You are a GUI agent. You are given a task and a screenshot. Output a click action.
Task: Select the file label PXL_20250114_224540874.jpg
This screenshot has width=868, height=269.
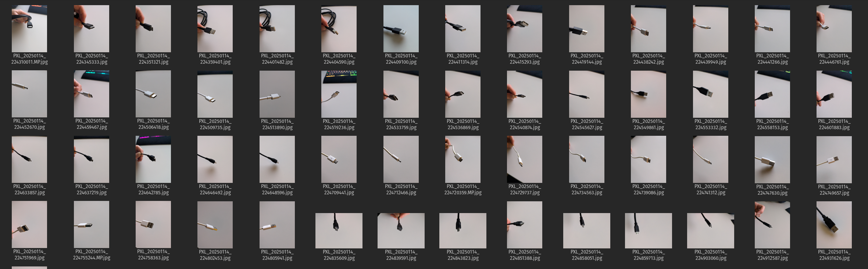click(x=525, y=124)
